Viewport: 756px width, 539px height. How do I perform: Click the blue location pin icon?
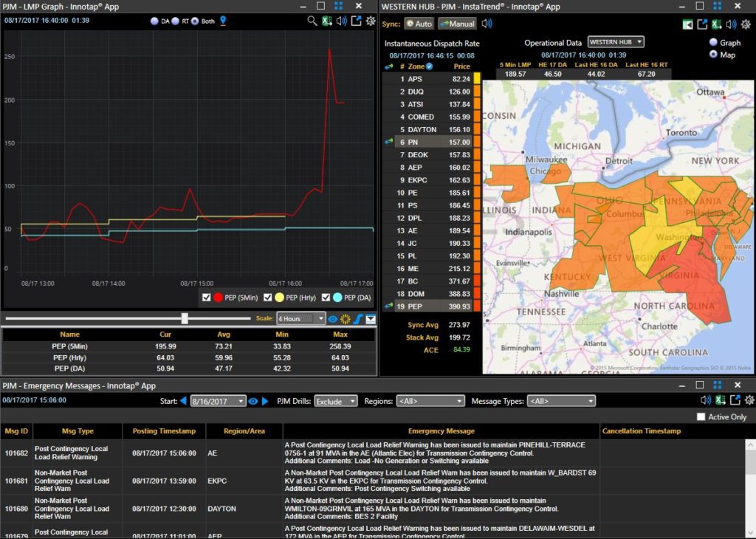tap(223, 21)
